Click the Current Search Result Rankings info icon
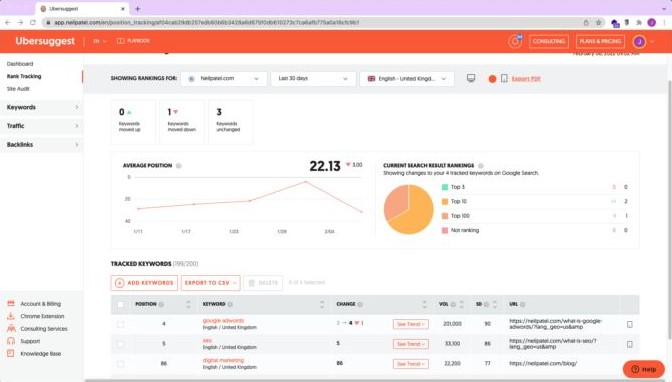This screenshot has height=382, width=672. tap(481, 165)
